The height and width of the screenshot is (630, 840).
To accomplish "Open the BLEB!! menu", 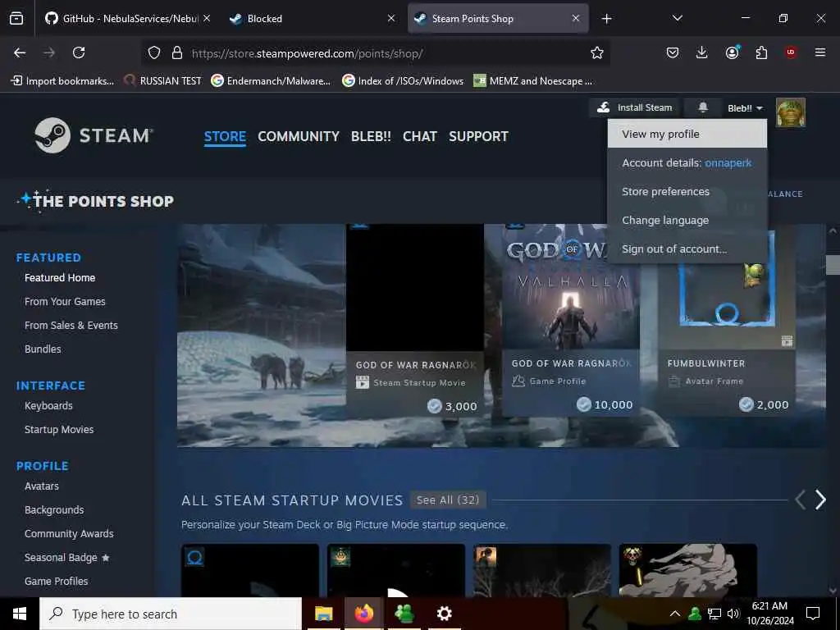I will coord(371,136).
